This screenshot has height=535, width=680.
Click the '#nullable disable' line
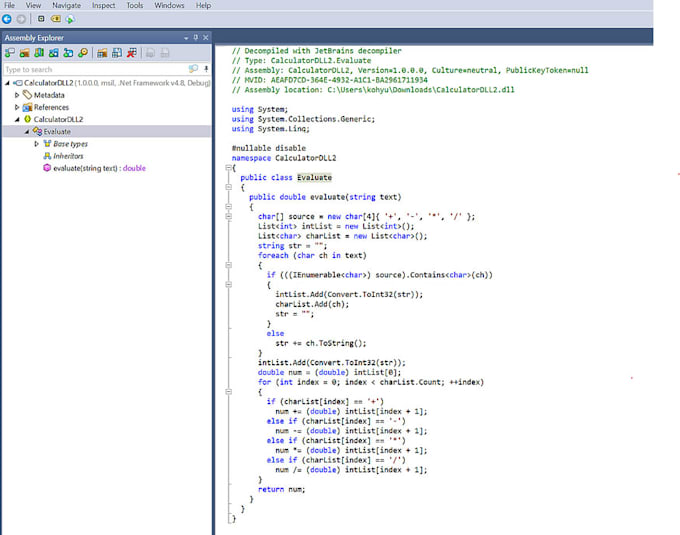coord(269,148)
